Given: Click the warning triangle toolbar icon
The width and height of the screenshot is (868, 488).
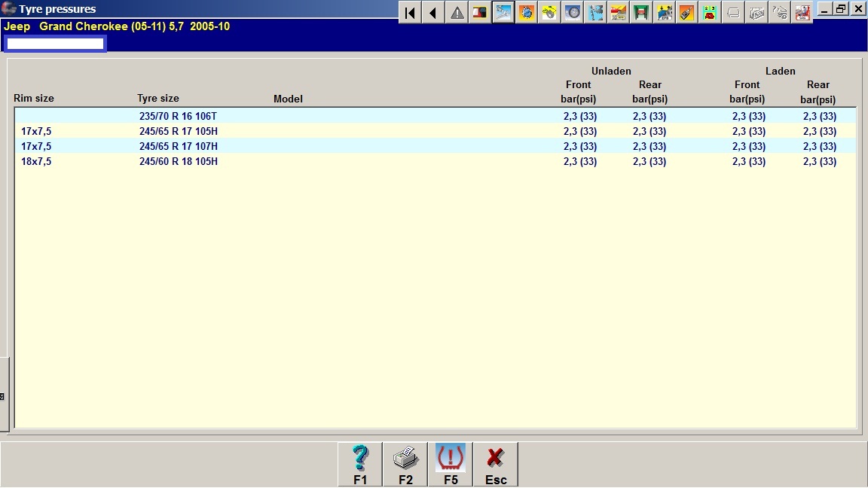Looking at the screenshot, I should click(x=457, y=12).
